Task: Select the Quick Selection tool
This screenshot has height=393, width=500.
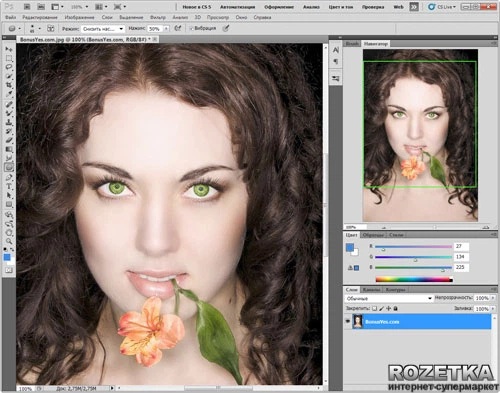Action: 9,76
